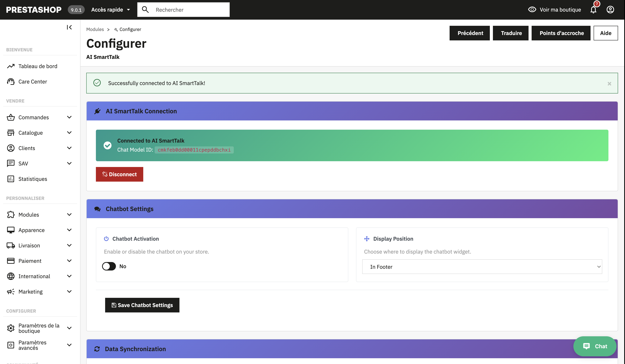The image size is (625, 364).
Task: Dismiss the success alert banner
Action: 610,83
